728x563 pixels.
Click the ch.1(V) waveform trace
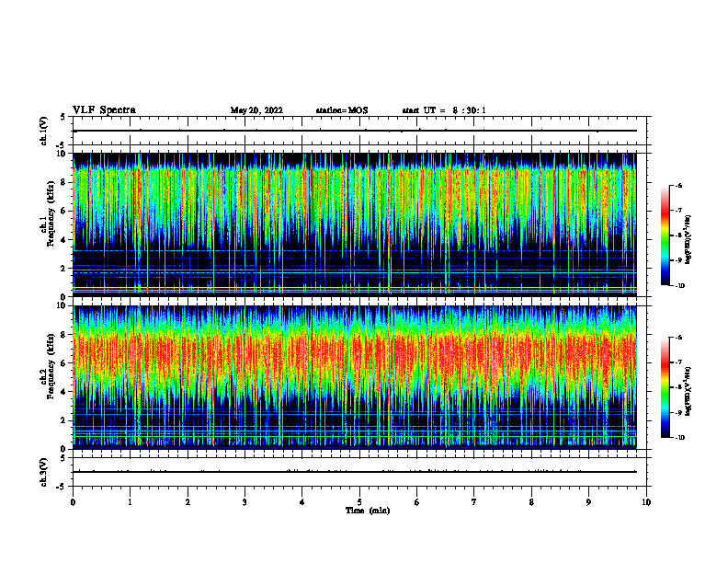[355, 131]
